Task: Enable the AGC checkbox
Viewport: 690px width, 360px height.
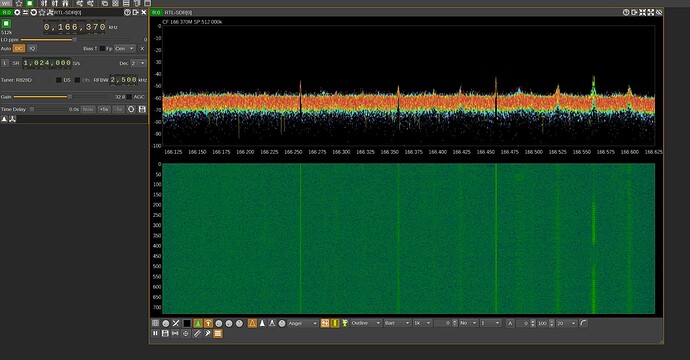Action: pyautogui.click(x=129, y=97)
